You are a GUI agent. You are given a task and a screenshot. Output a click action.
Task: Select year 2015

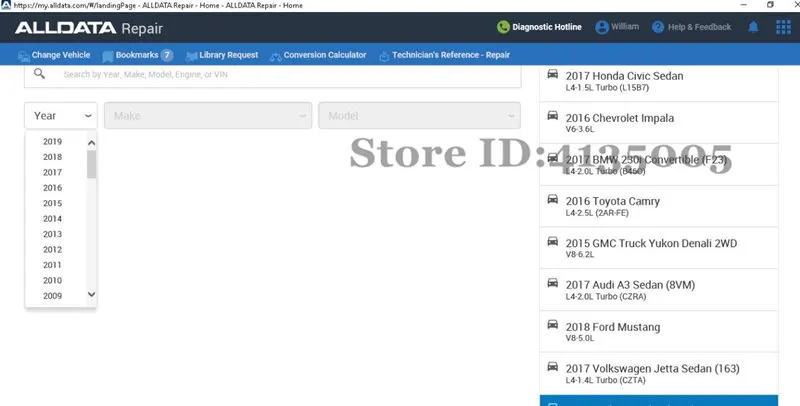coord(53,204)
